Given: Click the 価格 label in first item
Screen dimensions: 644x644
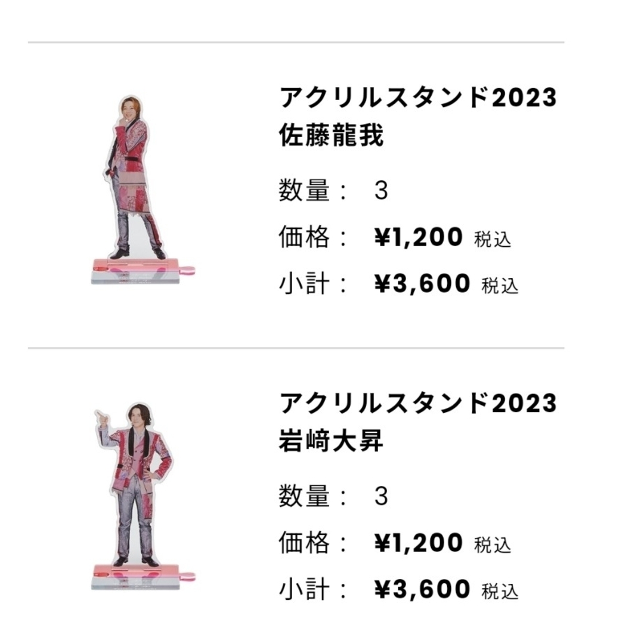Looking at the screenshot, I should (304, 237).
